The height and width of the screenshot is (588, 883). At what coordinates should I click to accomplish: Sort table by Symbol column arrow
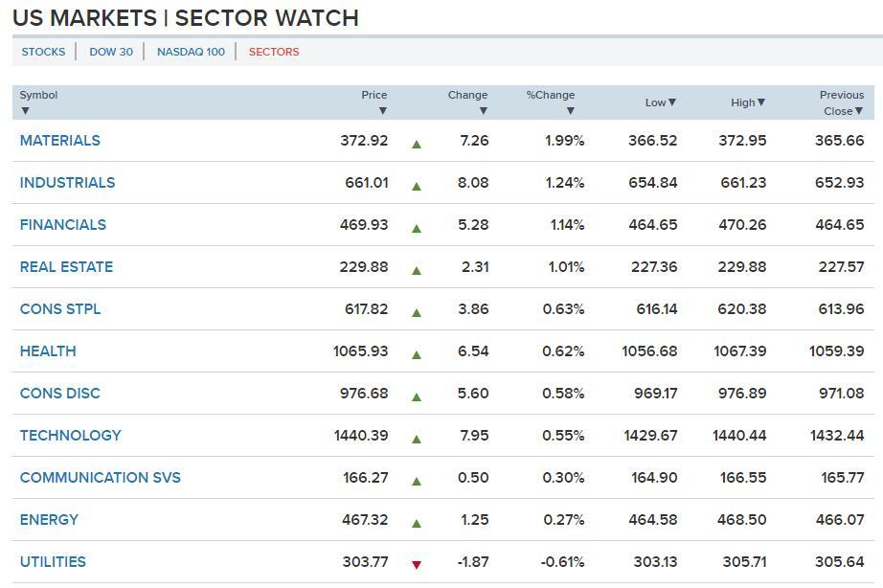25,111
